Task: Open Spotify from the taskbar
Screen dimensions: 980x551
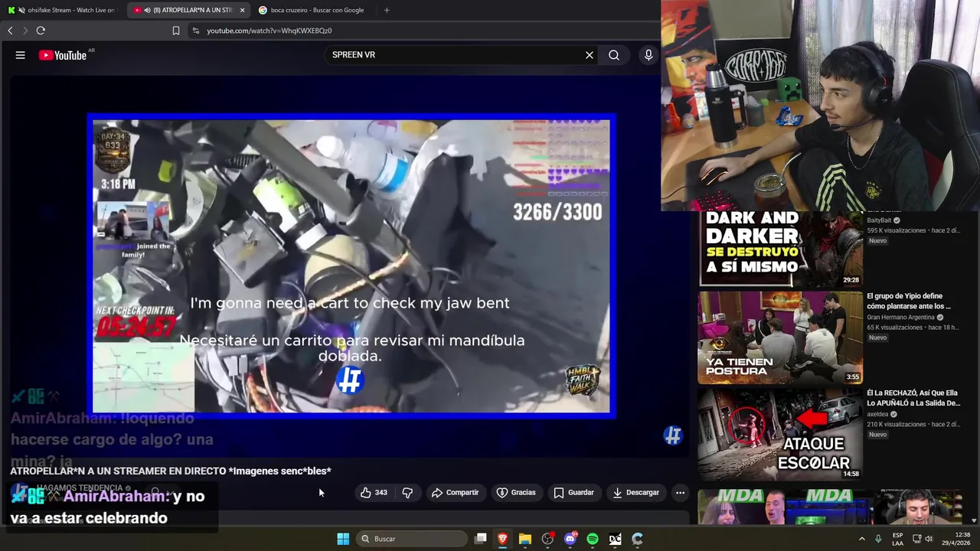Action: pos(593,539)
